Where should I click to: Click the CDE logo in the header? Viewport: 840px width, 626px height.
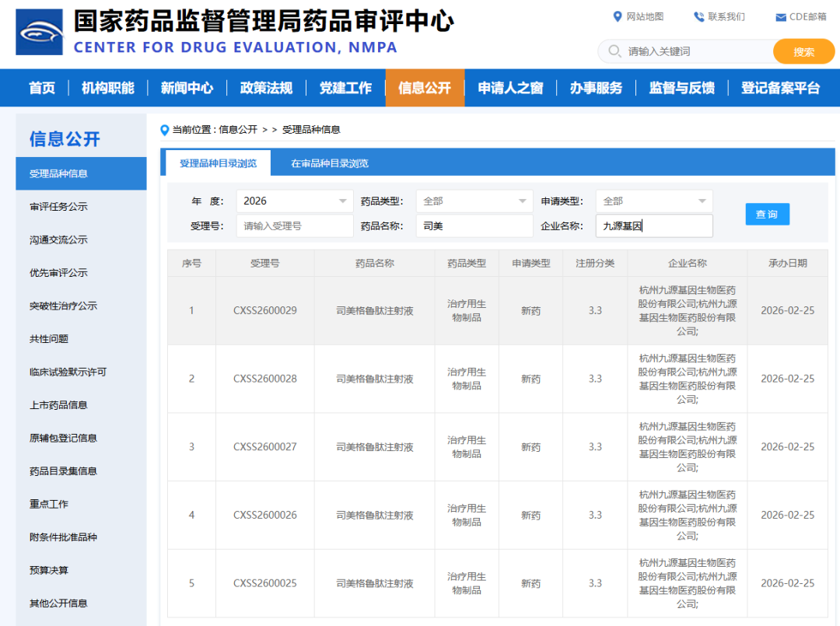tap(39, 33)
